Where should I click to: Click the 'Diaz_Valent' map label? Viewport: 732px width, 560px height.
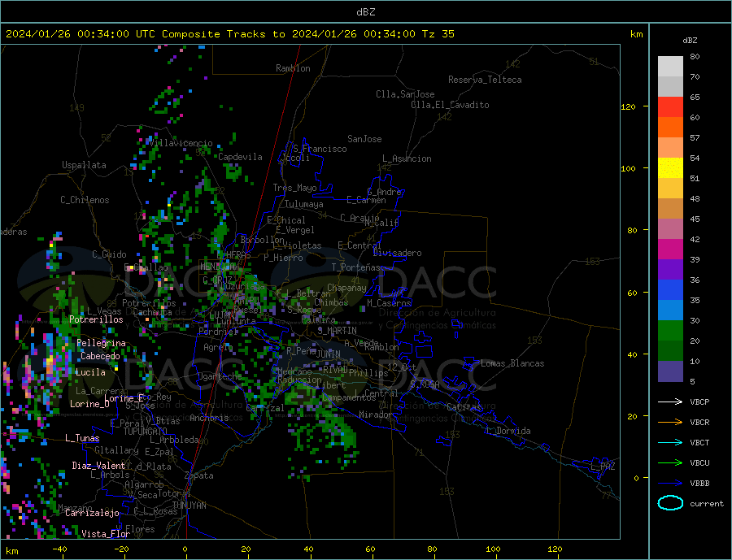click(98, 466)
